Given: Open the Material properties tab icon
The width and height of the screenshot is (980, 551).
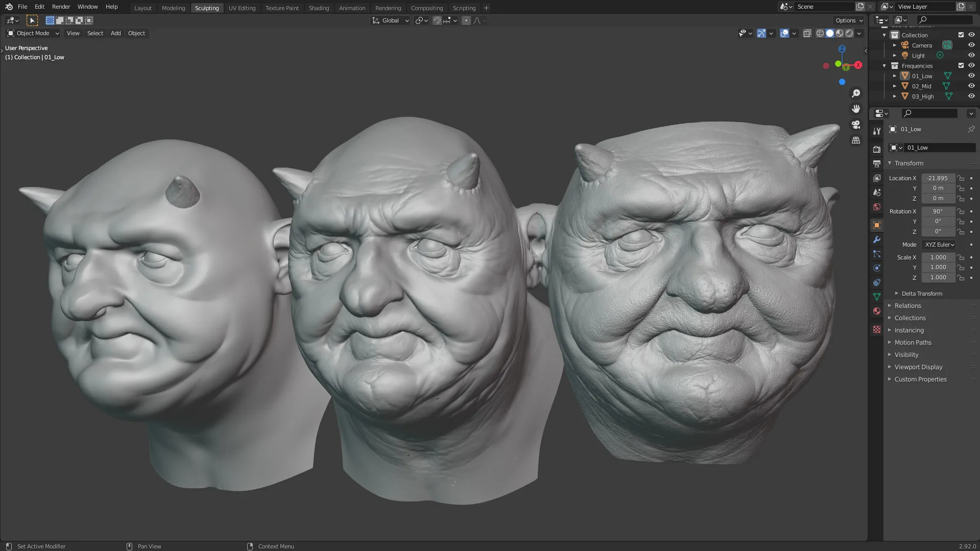Looking at the screenshot, I should click(877, 311).
